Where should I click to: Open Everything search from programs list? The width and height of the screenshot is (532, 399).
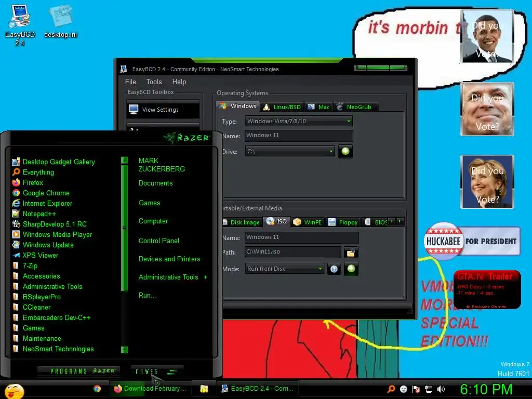coord(33,172)
